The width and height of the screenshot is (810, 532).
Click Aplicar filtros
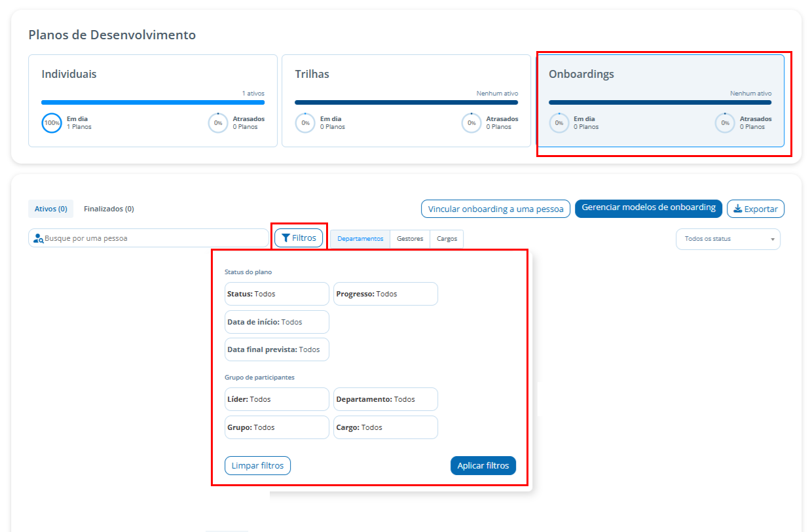[483, 466]
